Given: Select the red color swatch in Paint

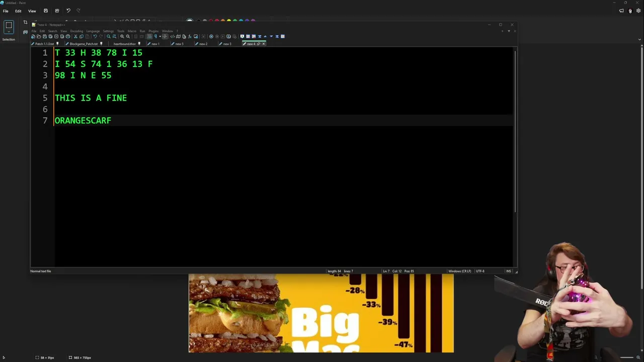Looking at the screenshot, I should point(216,21).
